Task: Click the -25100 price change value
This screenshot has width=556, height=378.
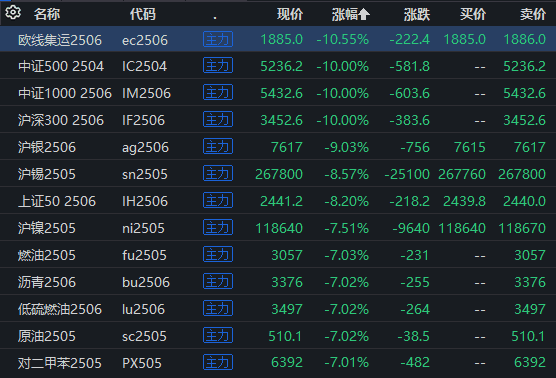Action: 407,174
